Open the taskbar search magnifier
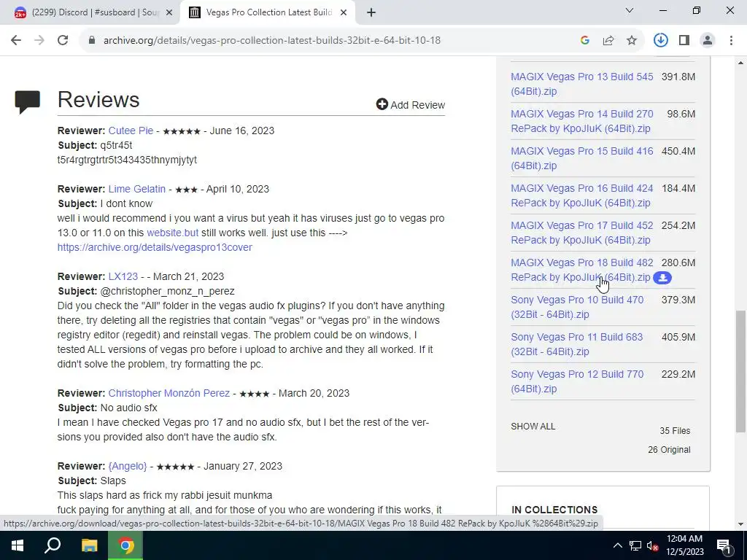This screenshot has height=560, width=747. pos(53,545)
